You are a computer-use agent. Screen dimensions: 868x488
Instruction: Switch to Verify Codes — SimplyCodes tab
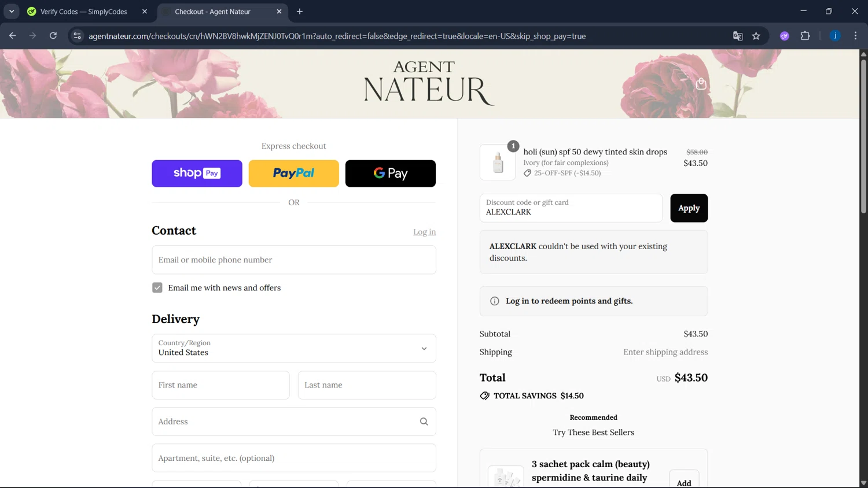83,12
